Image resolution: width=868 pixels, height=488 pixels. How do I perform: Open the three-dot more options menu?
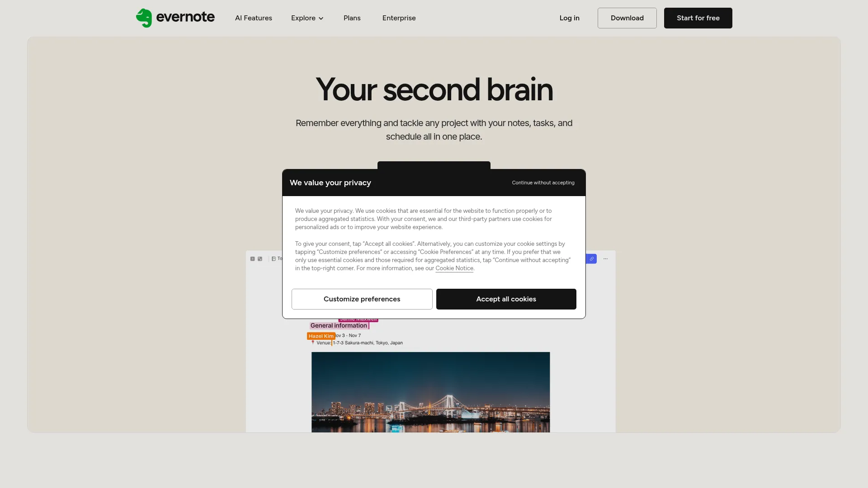tap(605, 259)
